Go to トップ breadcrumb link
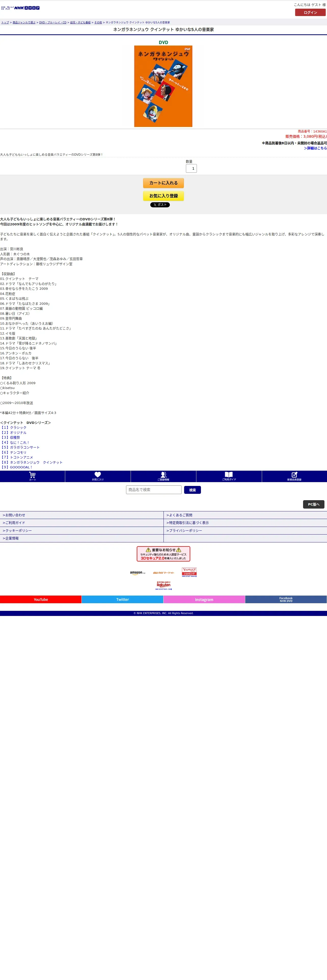327x980 pixels. pyautogui.click(x=5, y=22)
